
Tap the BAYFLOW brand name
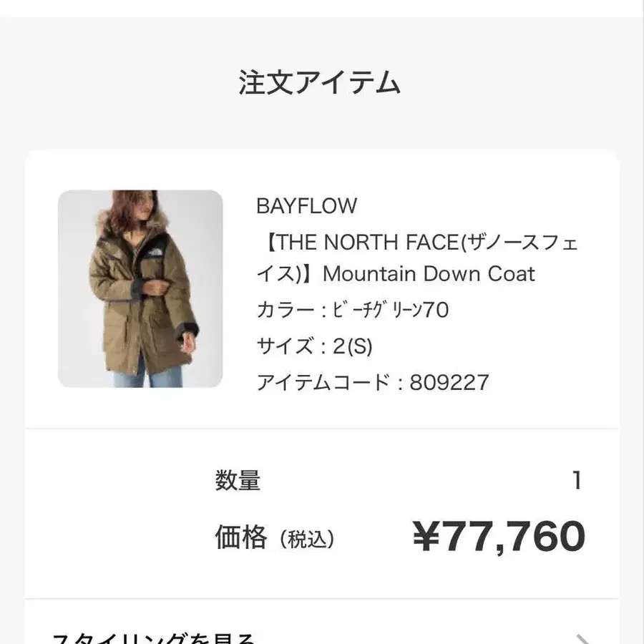[x=306, y=206]
